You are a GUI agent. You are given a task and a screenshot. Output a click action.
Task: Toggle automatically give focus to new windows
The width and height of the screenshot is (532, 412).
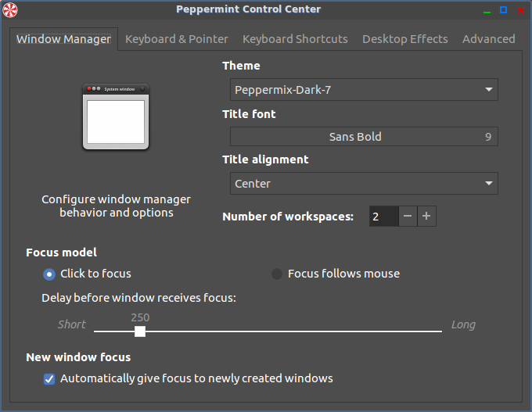(49, 378)
